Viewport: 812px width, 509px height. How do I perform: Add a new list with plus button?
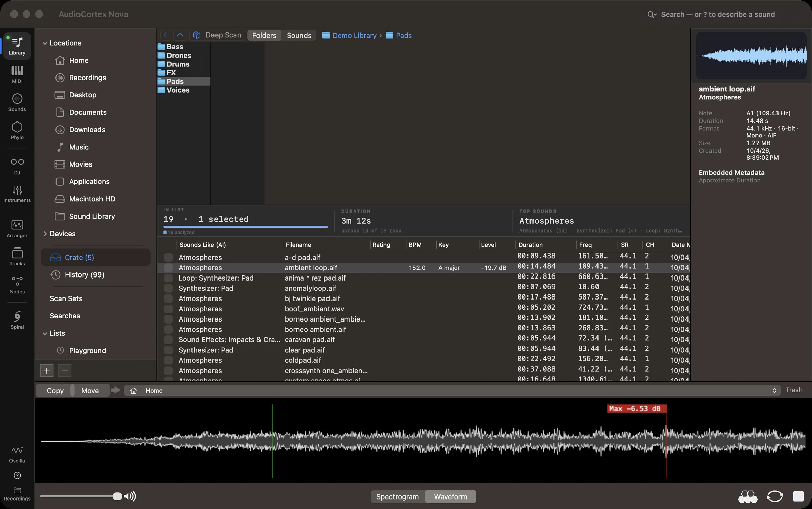tap(47, 371)
